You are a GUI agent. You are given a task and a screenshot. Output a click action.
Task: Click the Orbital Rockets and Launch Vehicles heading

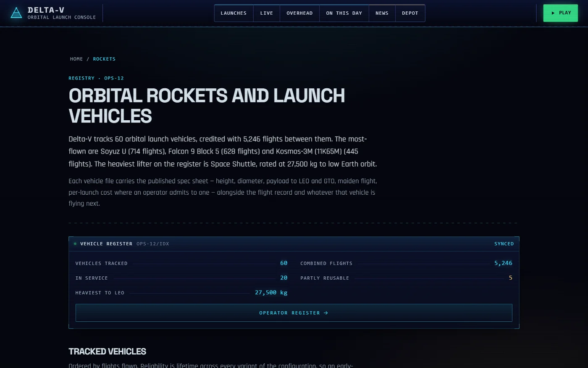207,106
